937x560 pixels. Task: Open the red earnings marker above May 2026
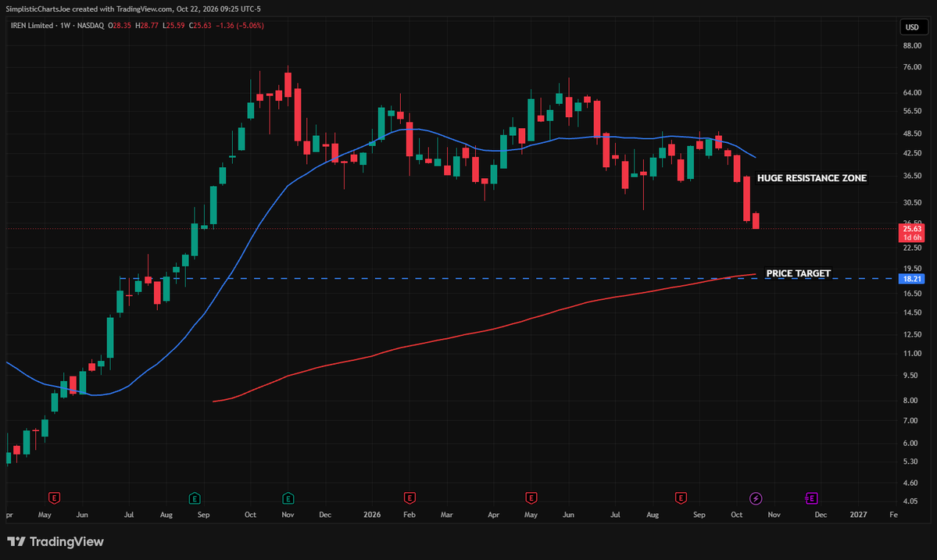pos(531,498)
